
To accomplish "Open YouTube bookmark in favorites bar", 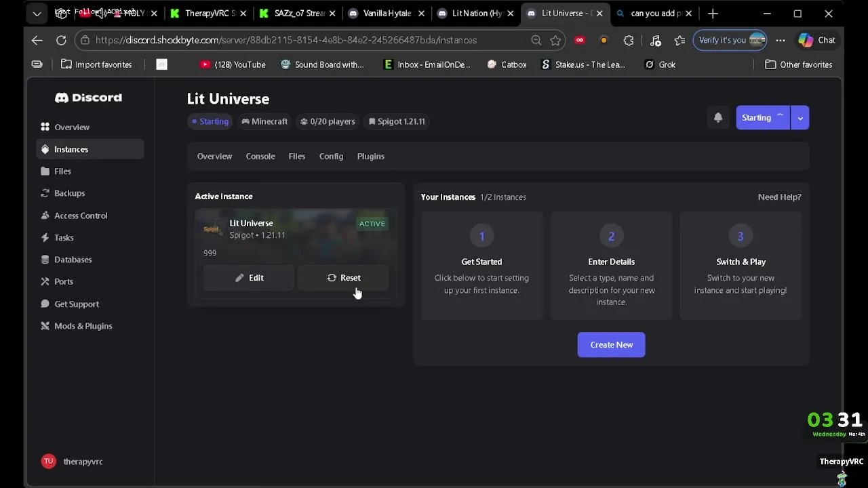I will point(233,64).
